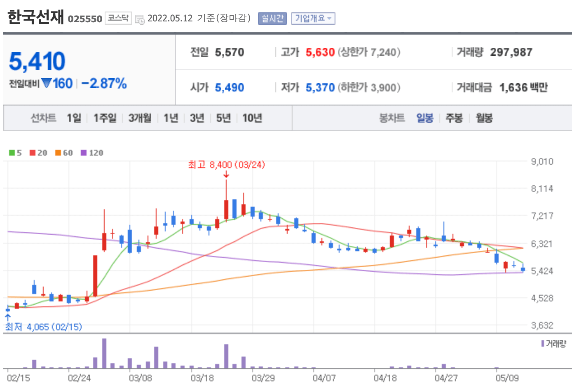Click the 04/27 date axis label
The width and height of the screenshot is (572, 392).
click(x=446, y=378)
